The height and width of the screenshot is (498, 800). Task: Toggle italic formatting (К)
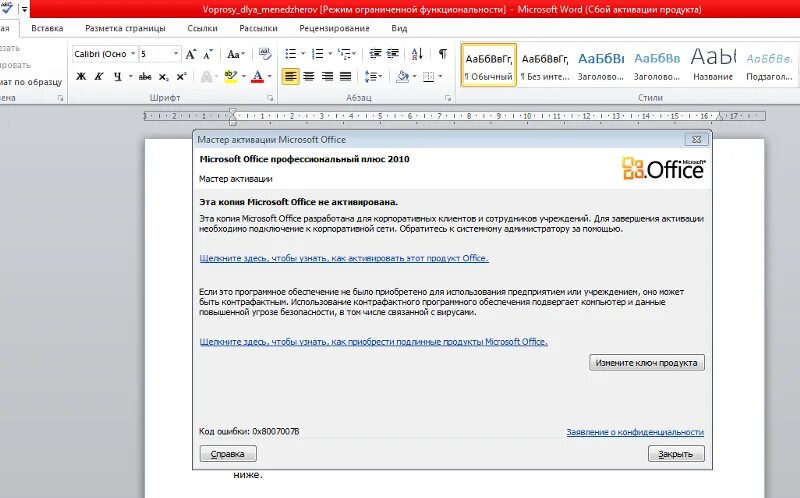(98, 77)
